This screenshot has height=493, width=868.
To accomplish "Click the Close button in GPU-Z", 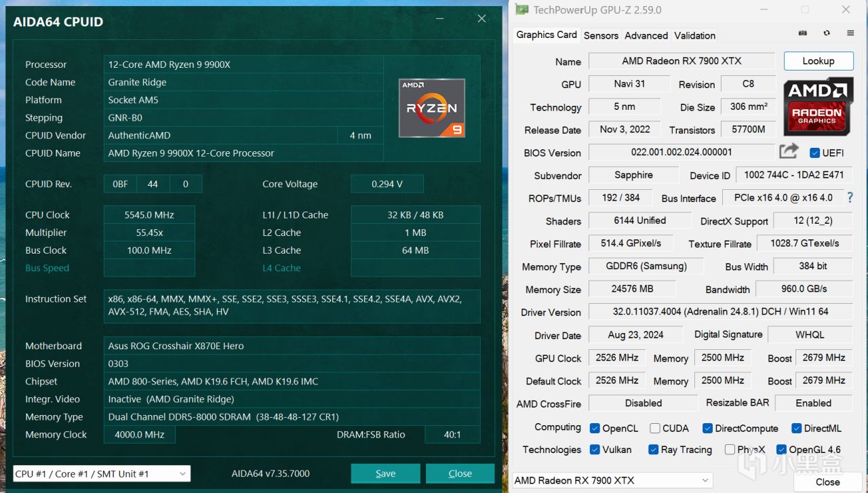I will (x=827, y=481).
